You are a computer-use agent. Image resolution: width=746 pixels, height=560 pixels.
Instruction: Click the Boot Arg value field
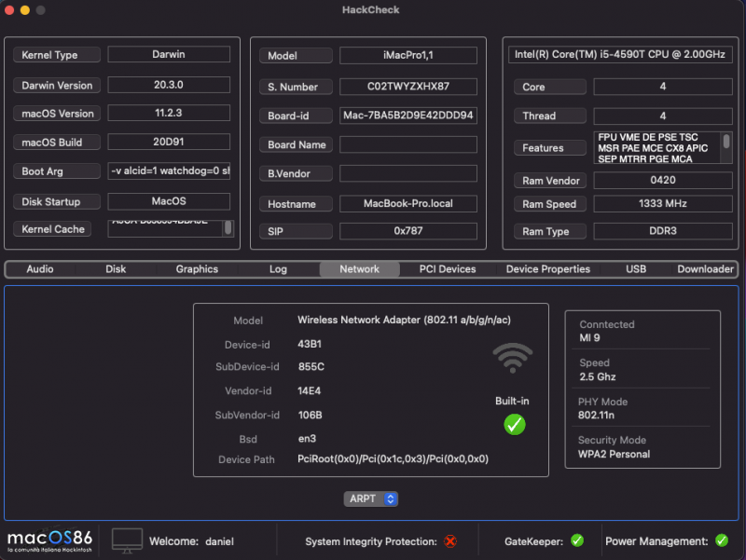(169, 171)
